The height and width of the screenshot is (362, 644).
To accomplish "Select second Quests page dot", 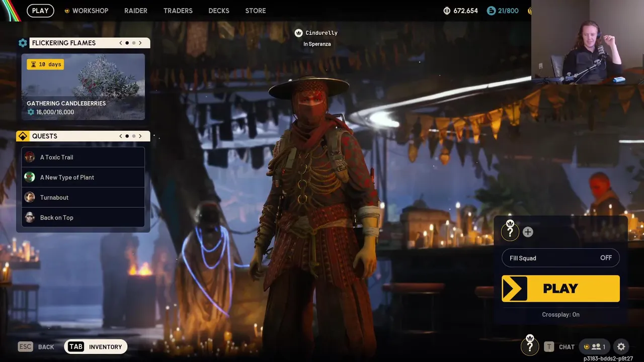I will 134,136.
